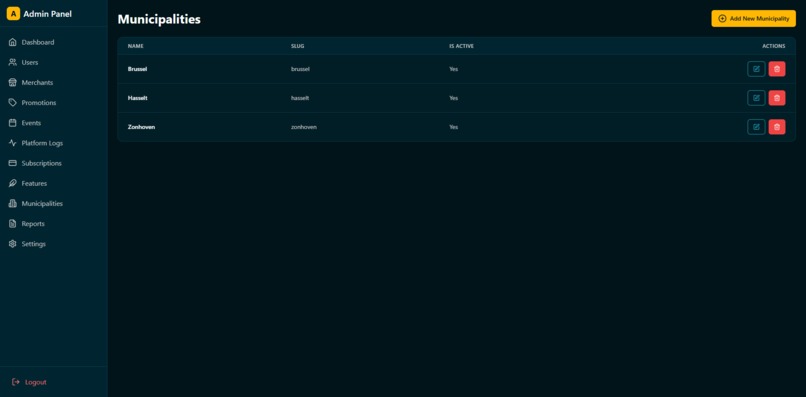
Task: Edit the Zonhoven municipality
Action: (x=756, y=127)
